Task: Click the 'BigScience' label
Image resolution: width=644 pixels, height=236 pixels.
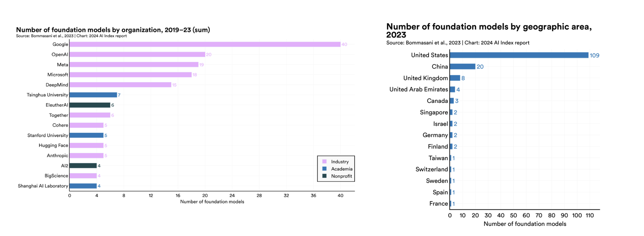Action: click(x=56, y=176)
